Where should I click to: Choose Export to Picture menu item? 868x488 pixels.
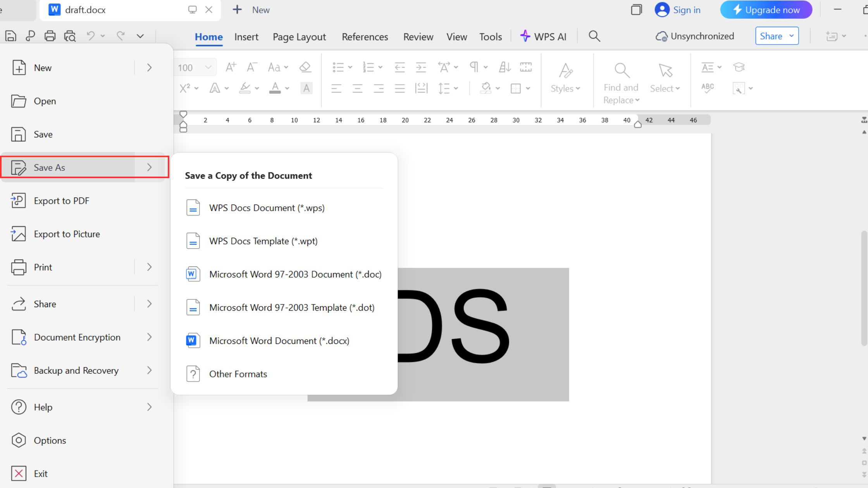(x=83, y=234)
